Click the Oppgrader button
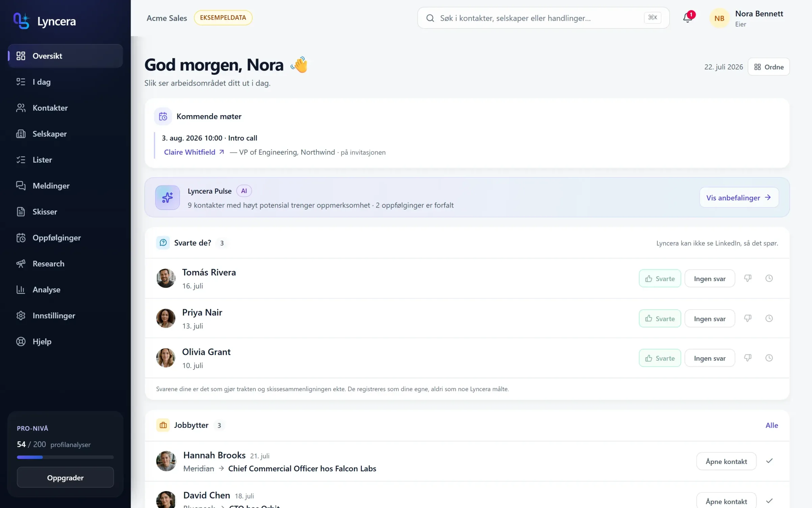This screenshot has width=812, height=508. (65, 478)
